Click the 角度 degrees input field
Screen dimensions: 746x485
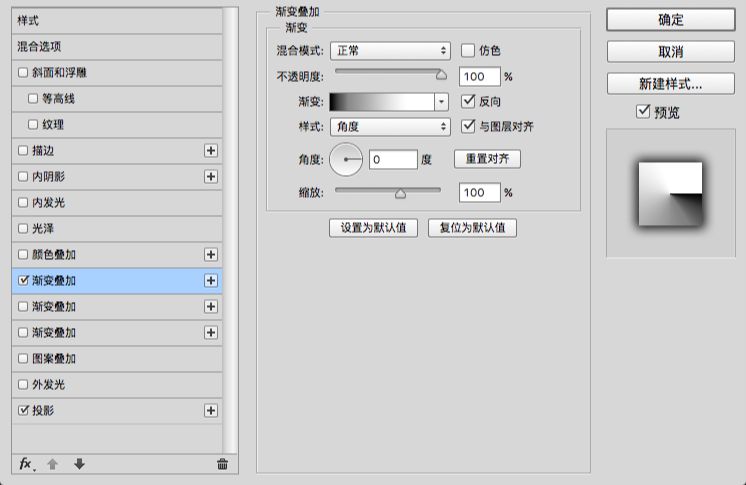[393, 159]
